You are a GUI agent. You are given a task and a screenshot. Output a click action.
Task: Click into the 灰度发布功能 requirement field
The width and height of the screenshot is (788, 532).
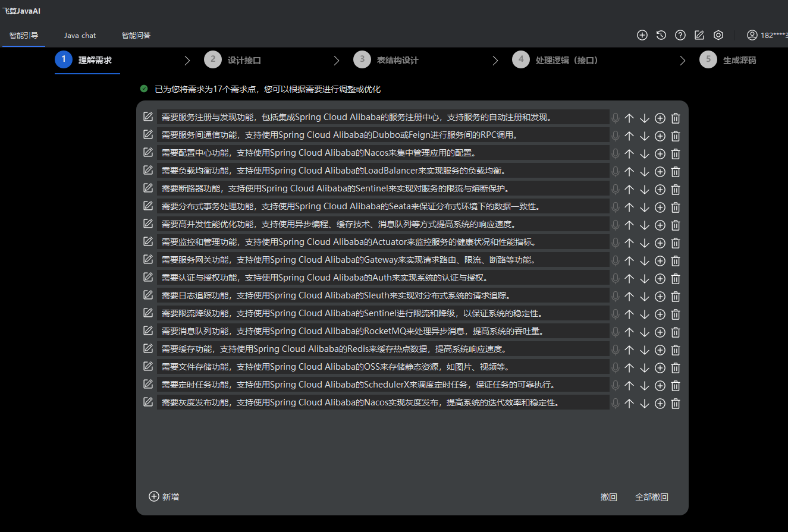coord(383,402)
